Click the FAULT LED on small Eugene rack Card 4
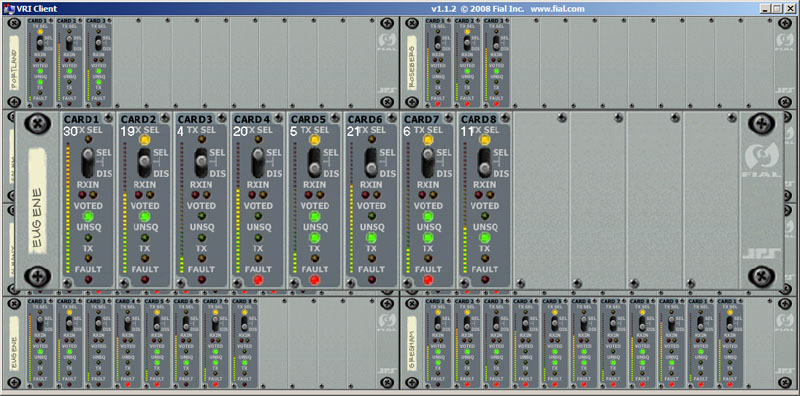 click(x=128, y=384)
